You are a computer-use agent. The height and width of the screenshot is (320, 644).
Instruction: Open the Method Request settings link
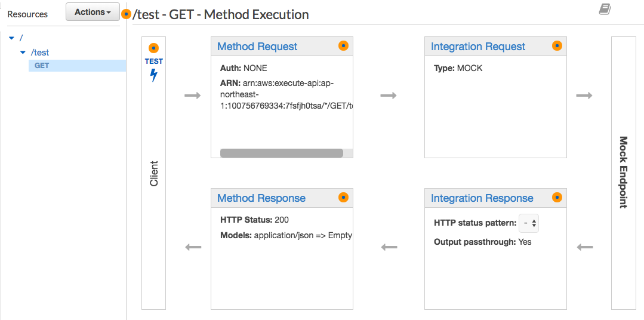click(257, 47)
